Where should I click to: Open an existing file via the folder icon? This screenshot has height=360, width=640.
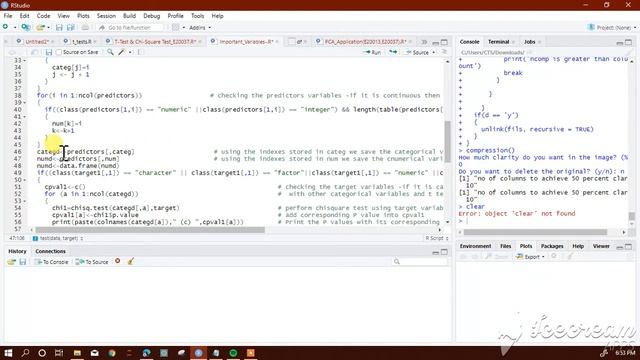pos(40,27)
